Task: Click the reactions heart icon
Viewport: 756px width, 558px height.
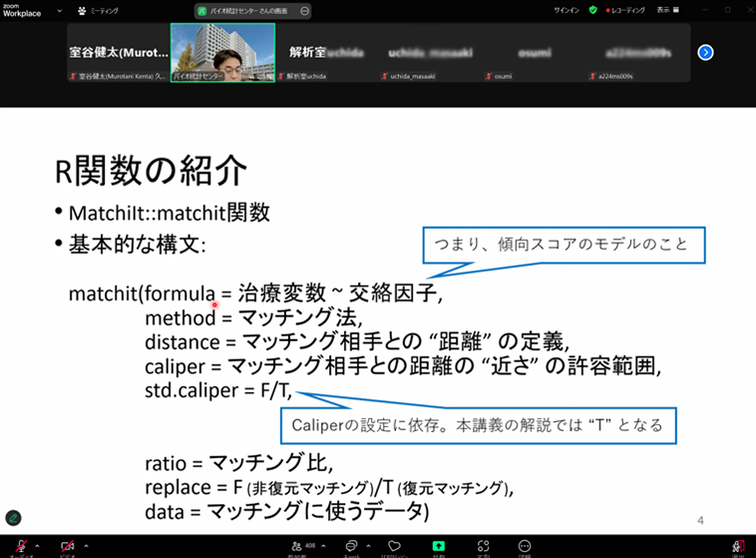Action: (395, 546)
